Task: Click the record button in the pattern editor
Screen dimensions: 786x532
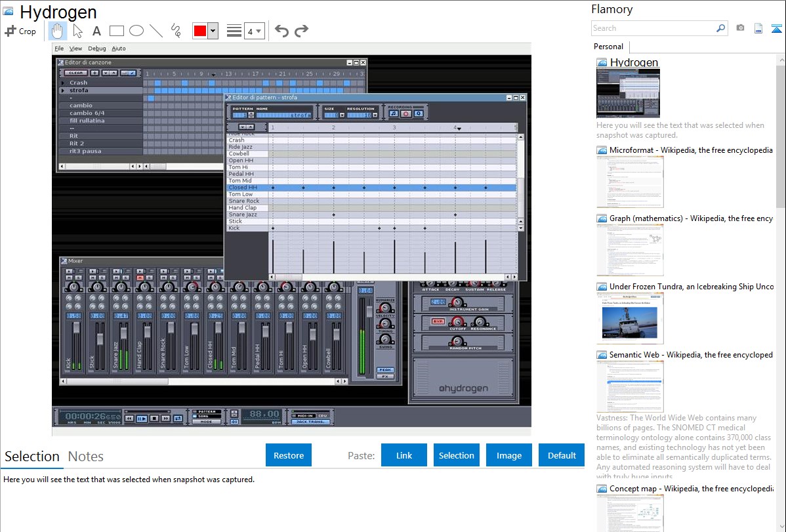Action: [x=406, y=114]
